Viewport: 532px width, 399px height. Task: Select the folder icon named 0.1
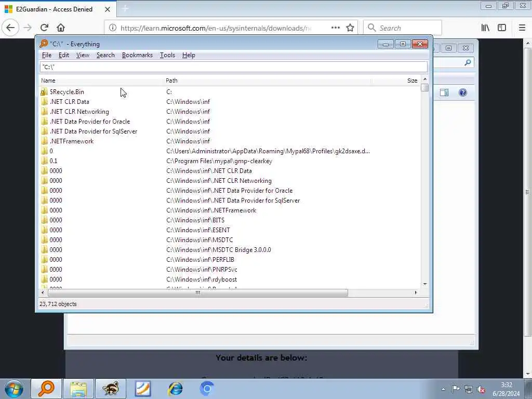(44, 161)
